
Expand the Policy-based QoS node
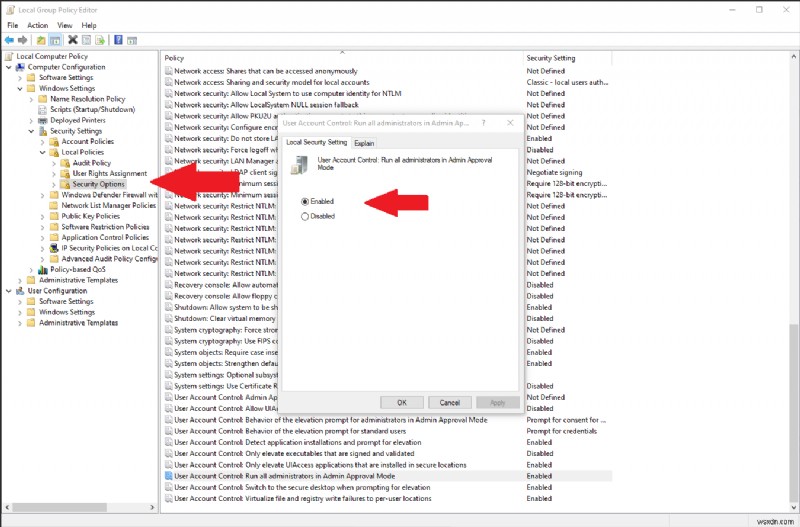(x=32, y=269)
